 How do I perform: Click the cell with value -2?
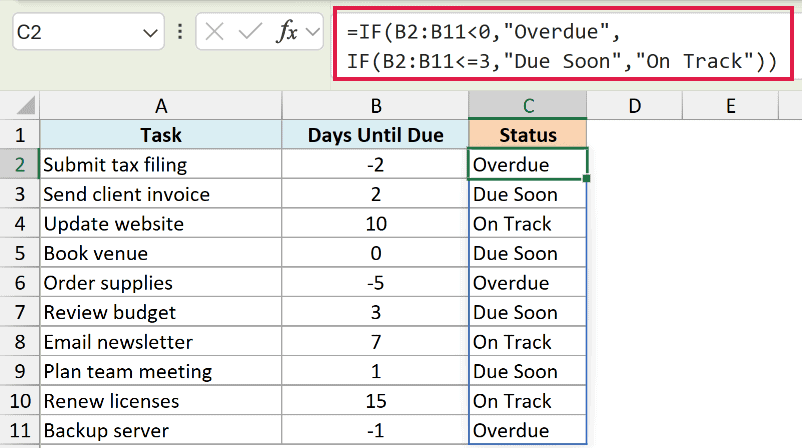[375, 165]
